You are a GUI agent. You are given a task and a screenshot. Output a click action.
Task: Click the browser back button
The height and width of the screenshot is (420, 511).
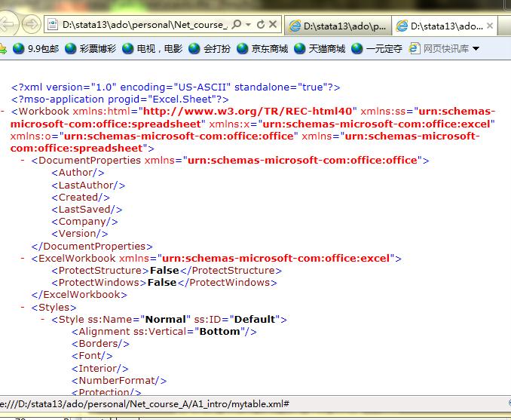(8, 25)
